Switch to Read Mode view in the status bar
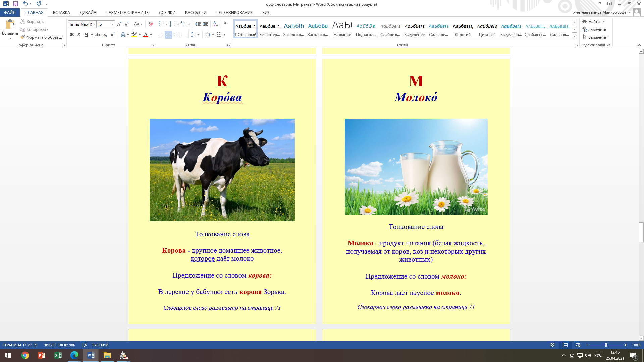Viewport: 644px width, 362px height. (552, 345)
